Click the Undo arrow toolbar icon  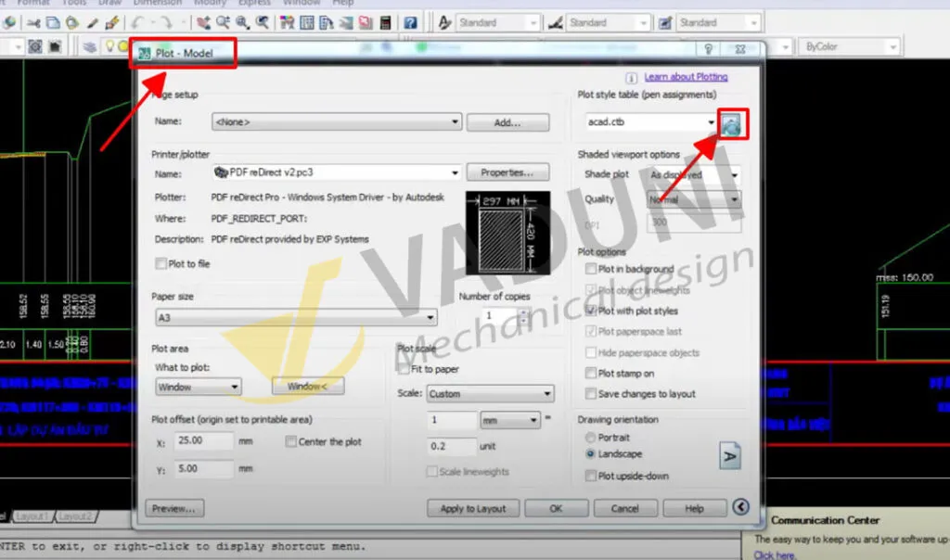point(137,22)
